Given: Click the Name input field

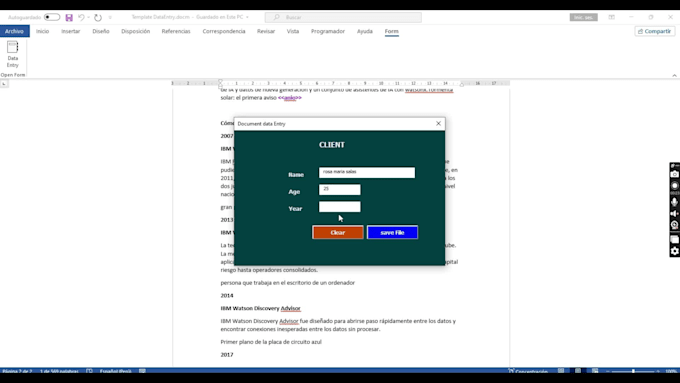Looking at the screenshot, I should [367, 172].
